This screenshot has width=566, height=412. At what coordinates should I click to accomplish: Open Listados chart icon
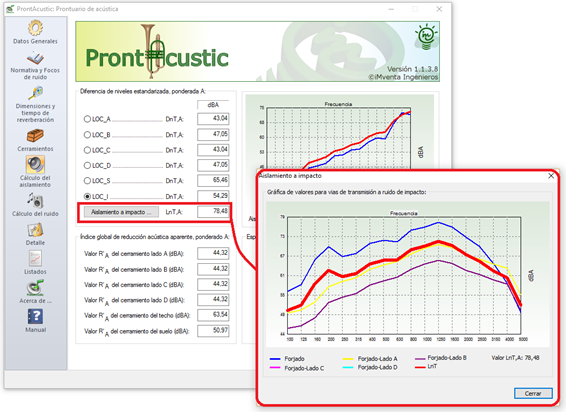click(35, 259)
